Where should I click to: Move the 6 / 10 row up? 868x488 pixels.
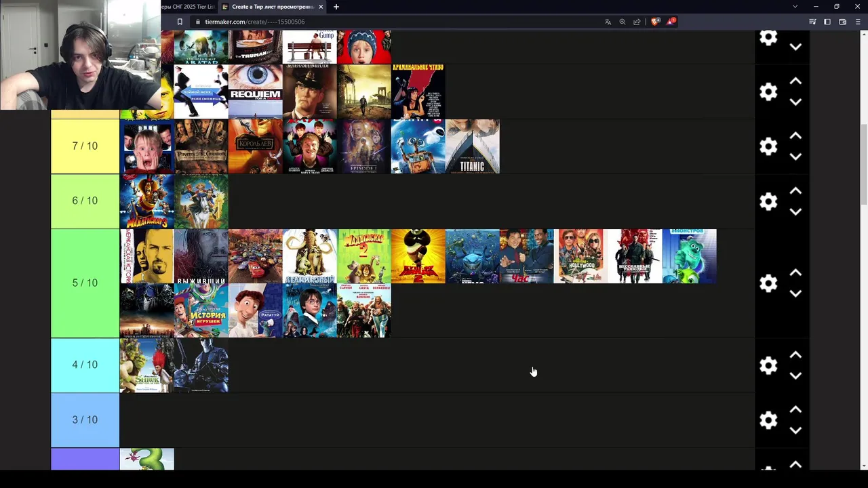[x=795, y=191]
